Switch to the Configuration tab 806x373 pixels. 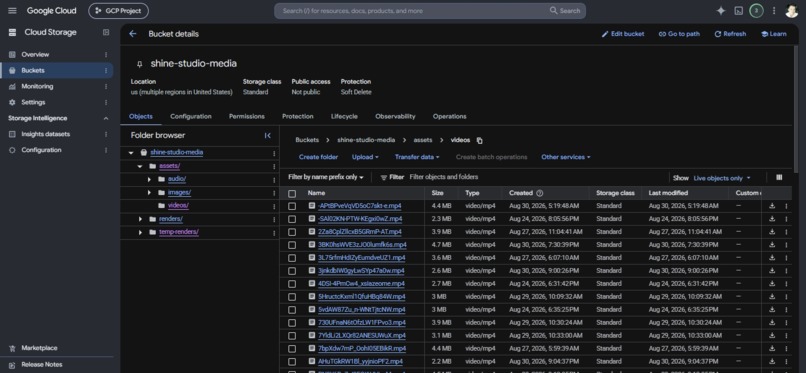(191, 117)
